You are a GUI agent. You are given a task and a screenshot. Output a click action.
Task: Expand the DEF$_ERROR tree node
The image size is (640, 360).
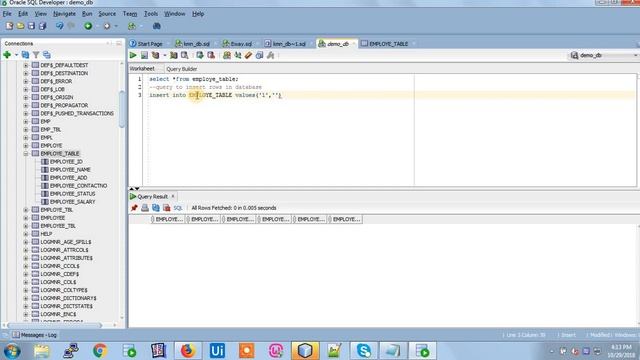tap(26, 81)
